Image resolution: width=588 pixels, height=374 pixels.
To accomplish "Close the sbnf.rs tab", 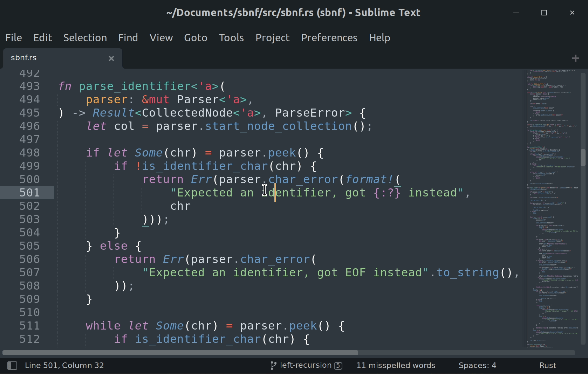I will pos(111,58).
